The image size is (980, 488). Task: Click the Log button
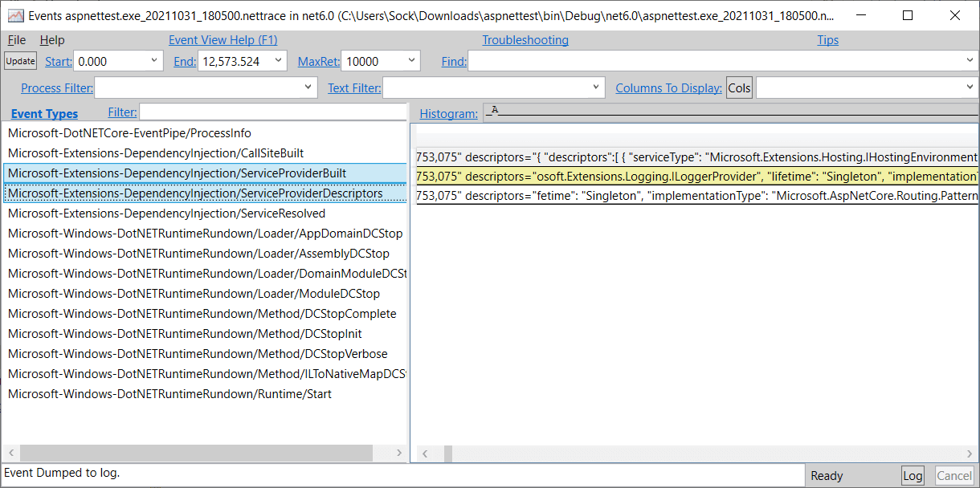coord(913,475)
